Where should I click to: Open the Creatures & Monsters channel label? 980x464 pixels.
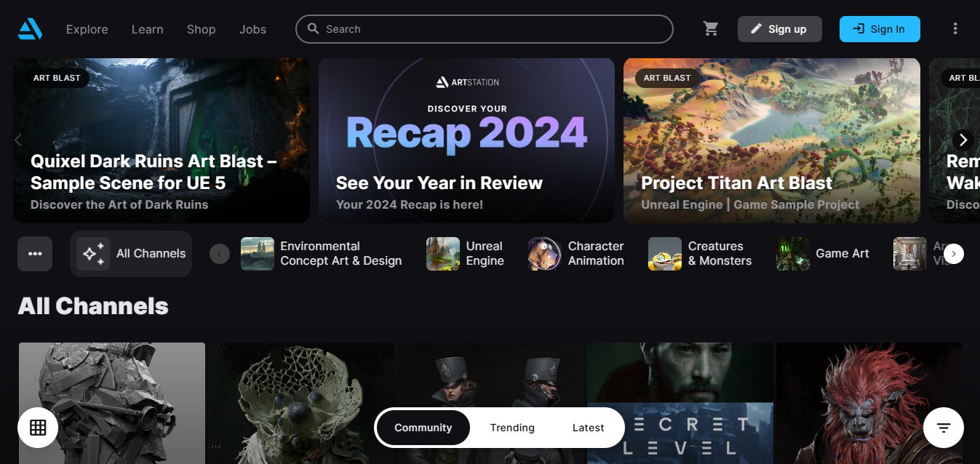pyautogui.click(x=720, y=254)
